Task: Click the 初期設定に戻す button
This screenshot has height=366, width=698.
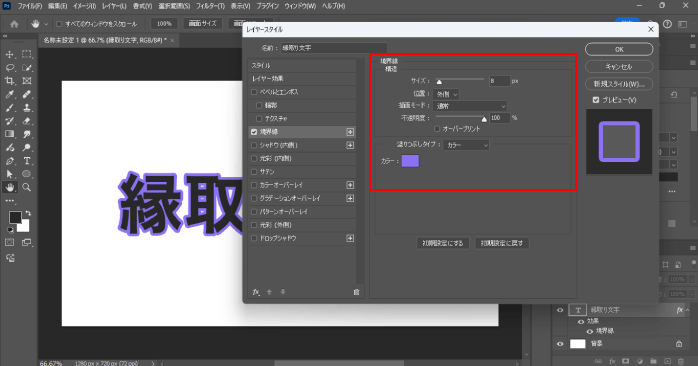Action: tap(502, 243)
